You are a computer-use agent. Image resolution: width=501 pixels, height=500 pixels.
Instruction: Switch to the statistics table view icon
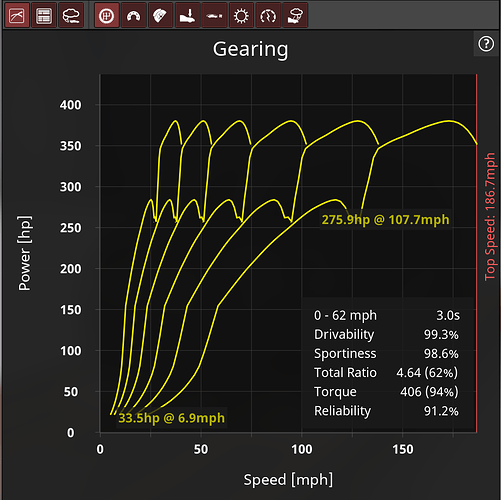[44, 15]
